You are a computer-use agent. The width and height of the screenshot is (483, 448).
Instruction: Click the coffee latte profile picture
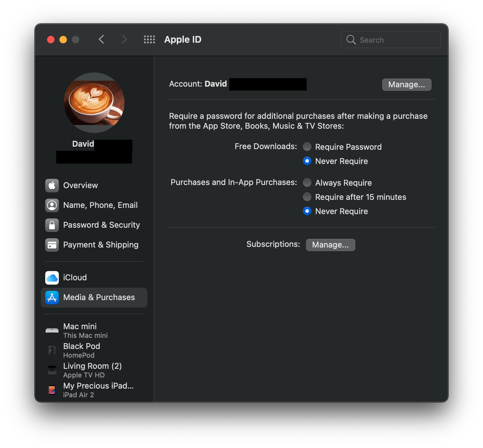(x=94, y=103)
